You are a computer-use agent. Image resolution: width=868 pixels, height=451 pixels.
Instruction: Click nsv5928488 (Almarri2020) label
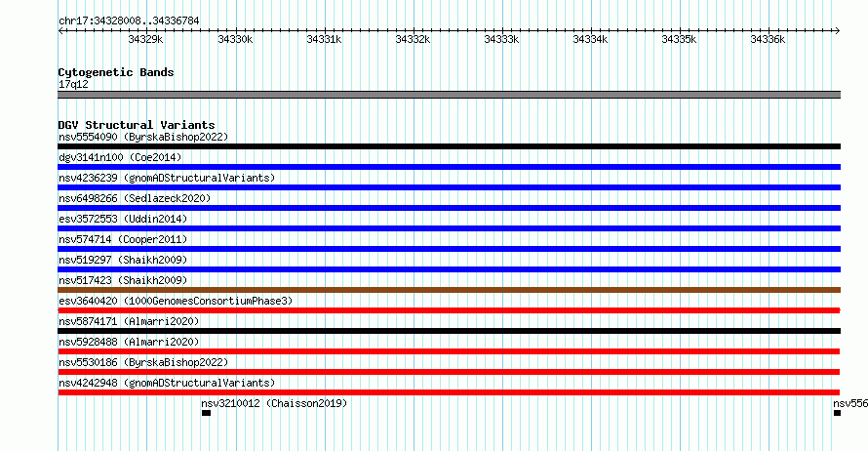coord(129,342)
